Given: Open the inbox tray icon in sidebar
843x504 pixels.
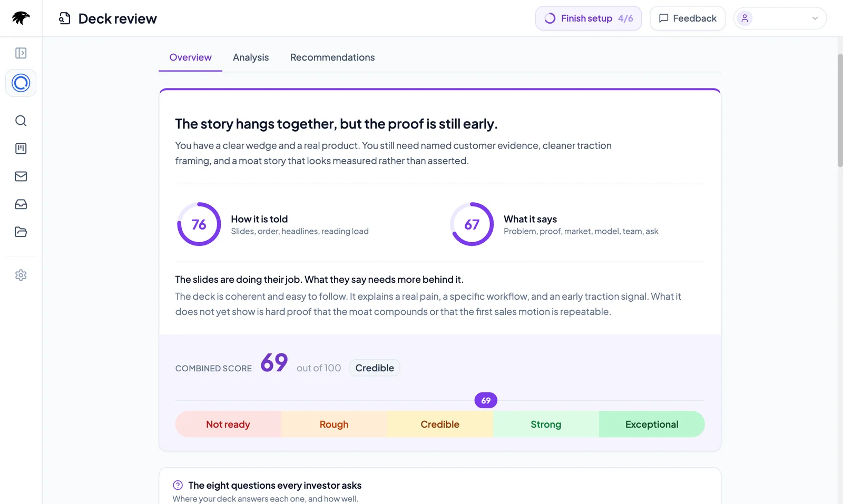Looking at the screenshot, I should click(21, 204).
